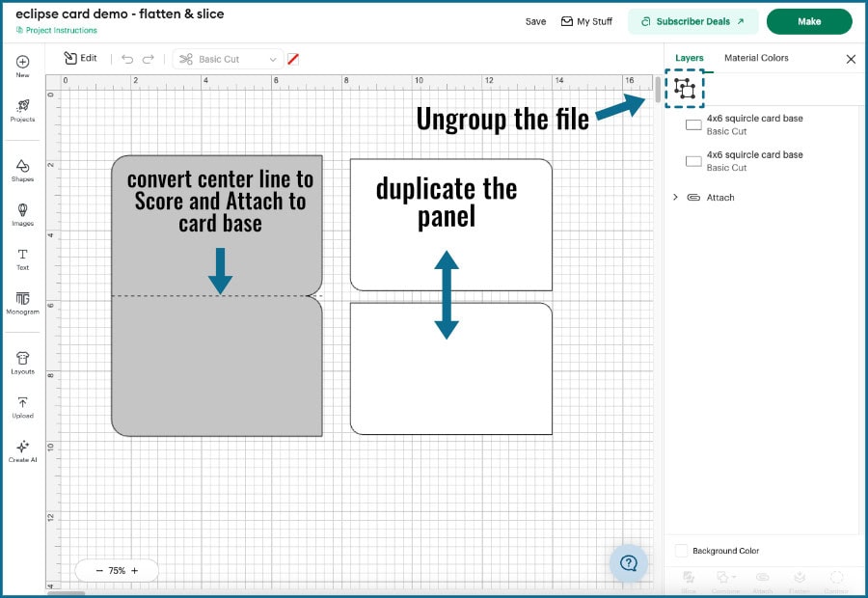Image resolution: width=868 pixels, height=598 pixels.
Task: Click the project title eclipse card demo
Action: tap(120, 14)
